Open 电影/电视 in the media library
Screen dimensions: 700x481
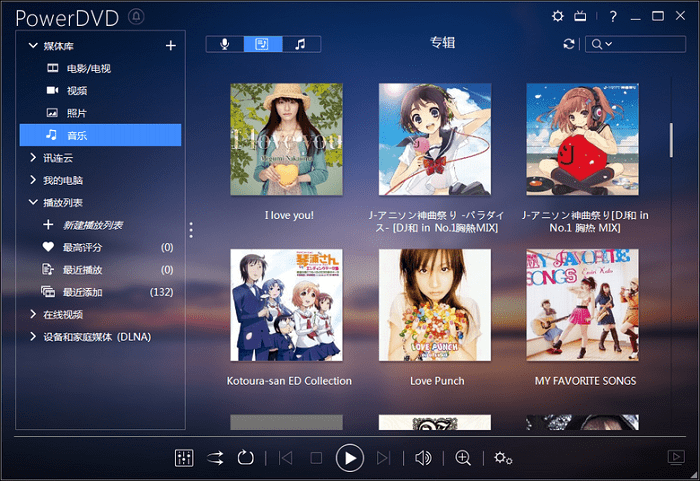100,68
